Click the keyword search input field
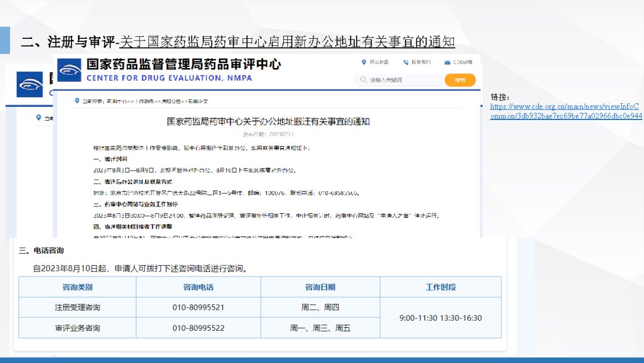Screen dimensions: 644x363 point(402,80)
